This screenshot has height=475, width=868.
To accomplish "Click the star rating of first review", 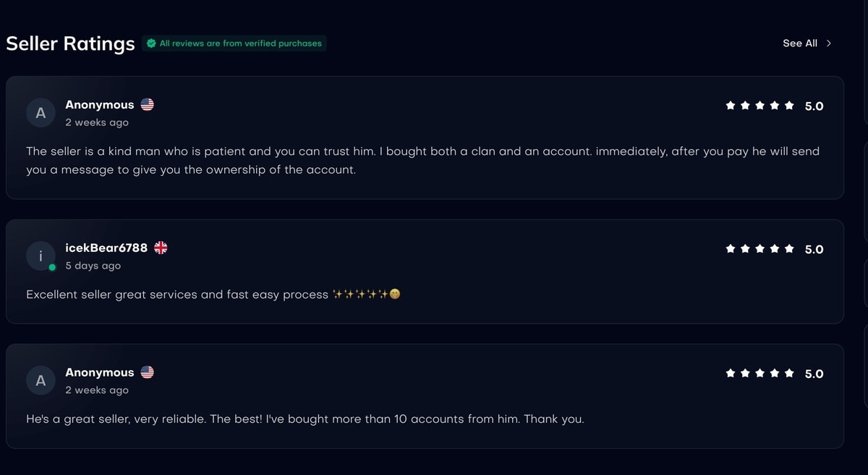I will pos(759,106).
